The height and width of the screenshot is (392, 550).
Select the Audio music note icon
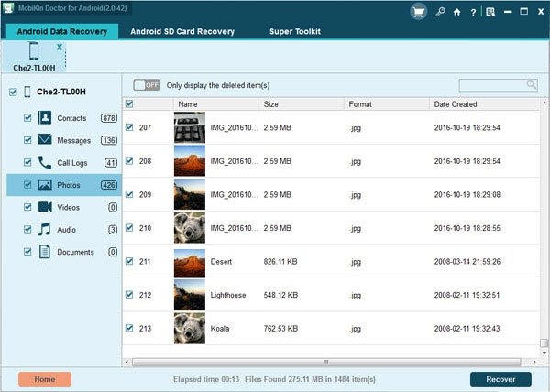point(44,229)
